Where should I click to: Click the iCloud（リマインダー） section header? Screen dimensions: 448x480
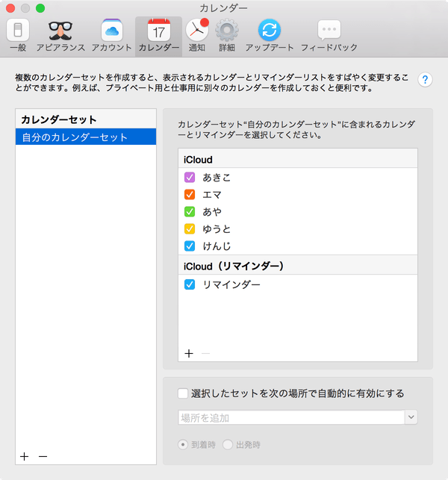tap(298, 265)
